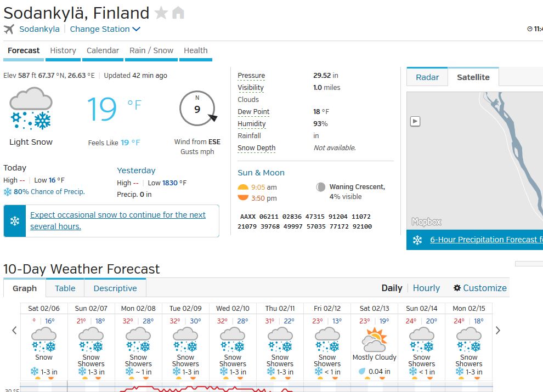Click the wind direction compass dial

[197, 109]
